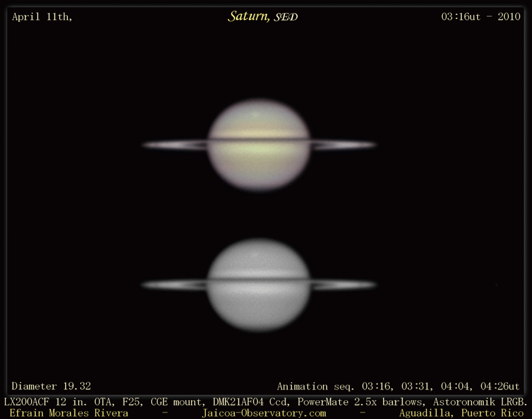The image size is (532, 419).
Task: Select the 'April 11th,' date text
Action: 42,17
